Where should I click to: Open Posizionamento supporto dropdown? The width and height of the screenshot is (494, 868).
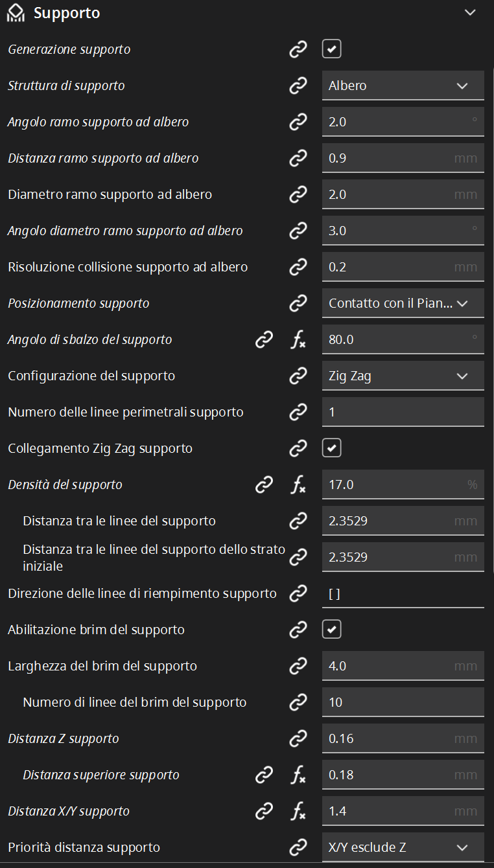403,303
